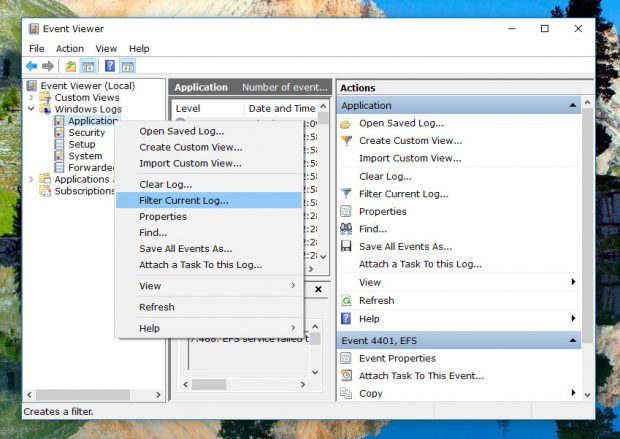
Task: Click the Find binoculars icon in Actions
Action: click(x=346, y=229)
